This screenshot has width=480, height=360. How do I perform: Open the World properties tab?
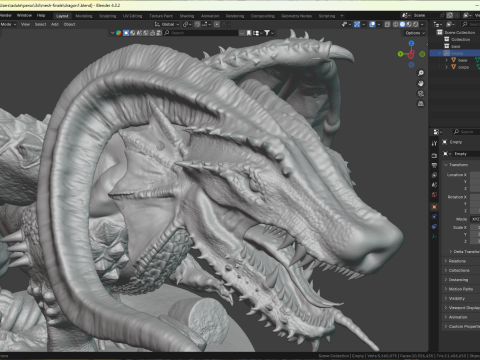[434, 194]
